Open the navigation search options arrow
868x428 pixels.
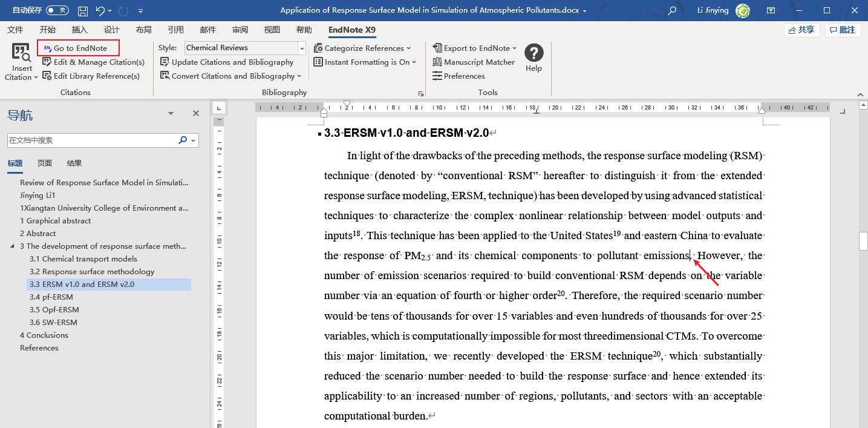[194, 140]
